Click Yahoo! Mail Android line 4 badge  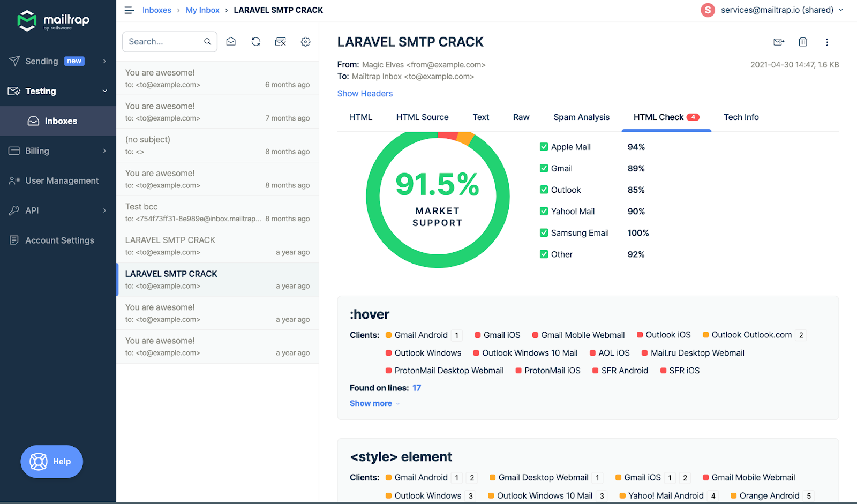713,496
